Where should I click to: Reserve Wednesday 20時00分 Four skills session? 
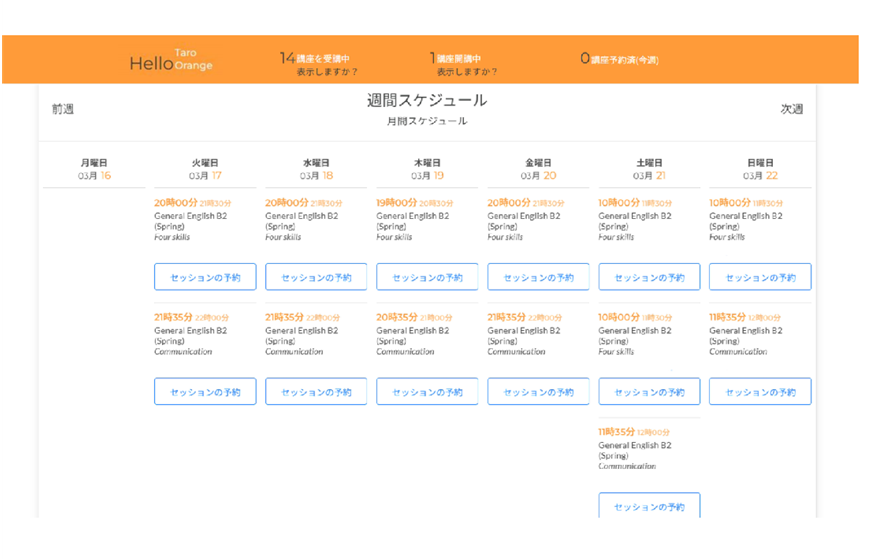(316, 277)
